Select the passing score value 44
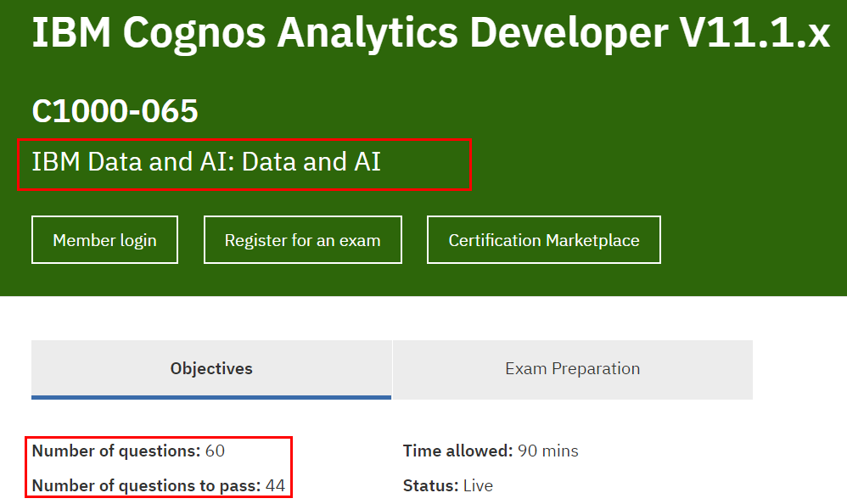 (275, 486)
